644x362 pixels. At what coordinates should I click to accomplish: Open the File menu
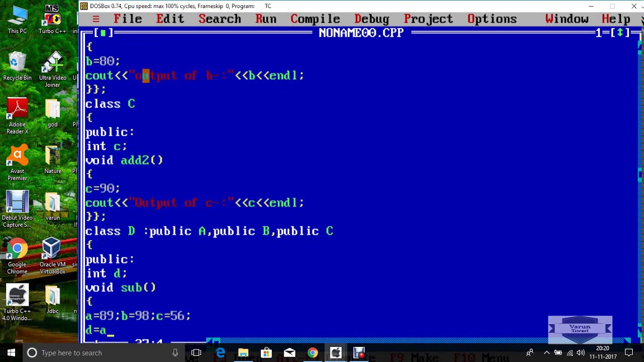pyautogui.click(x=128, y=19)
